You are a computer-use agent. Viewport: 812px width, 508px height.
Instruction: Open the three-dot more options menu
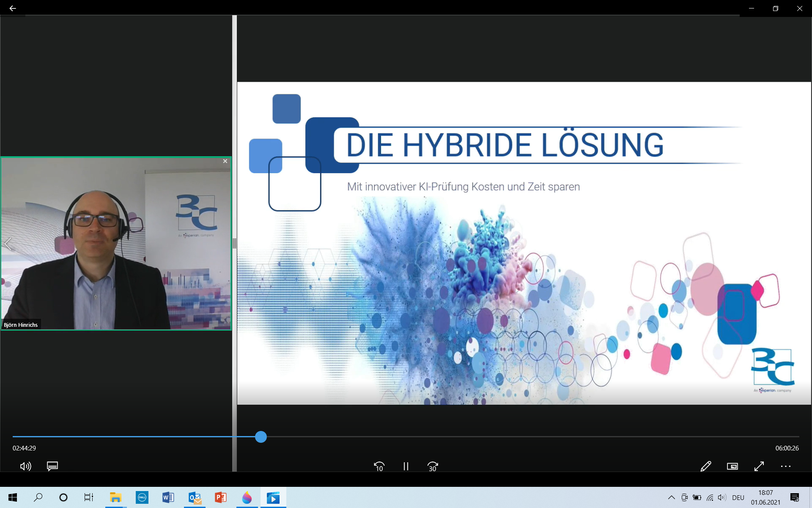click(x=785, y=466)
